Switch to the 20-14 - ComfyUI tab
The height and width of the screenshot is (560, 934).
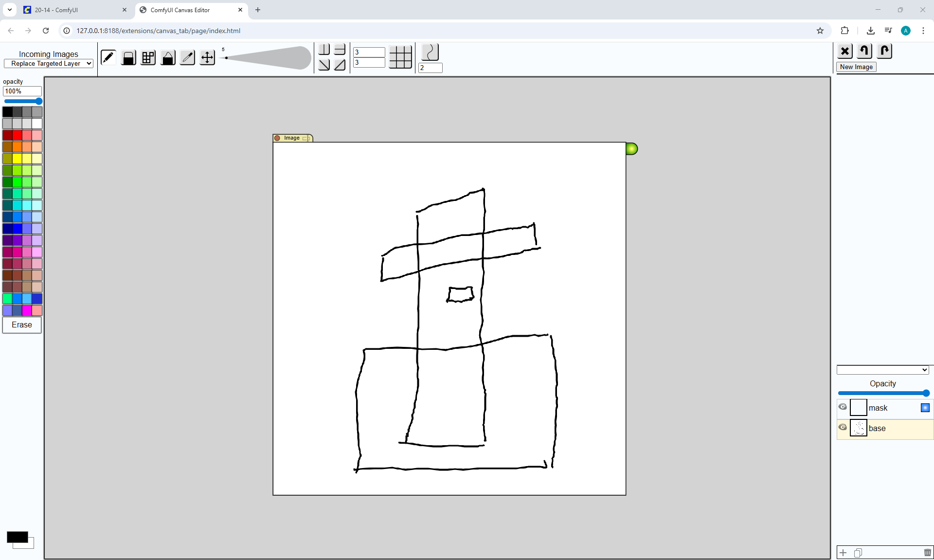pos(56,10)
